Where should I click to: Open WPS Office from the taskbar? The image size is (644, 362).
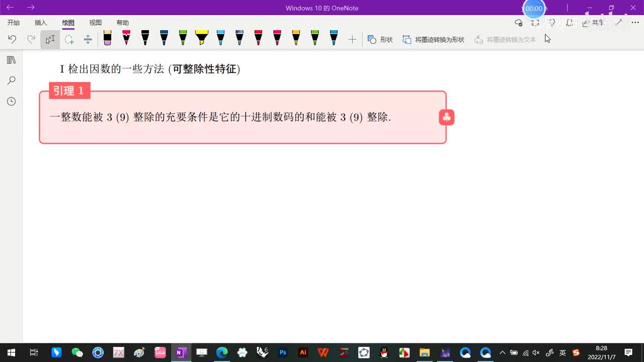[323, 352]
